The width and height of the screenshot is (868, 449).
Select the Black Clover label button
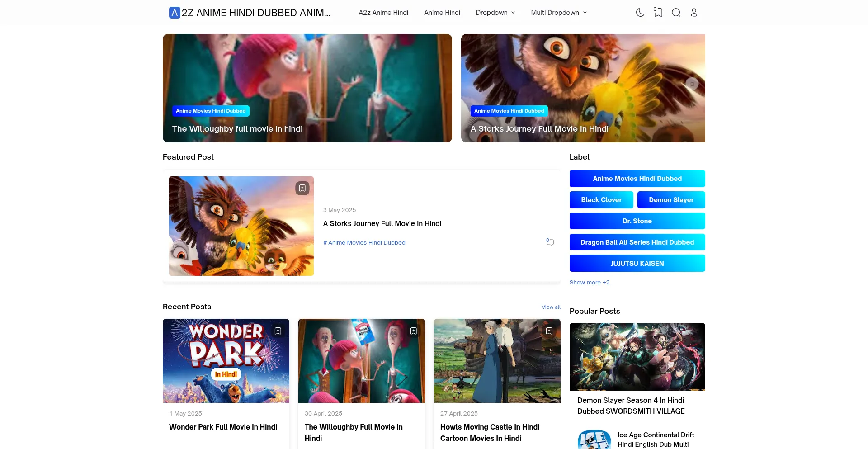601,200
